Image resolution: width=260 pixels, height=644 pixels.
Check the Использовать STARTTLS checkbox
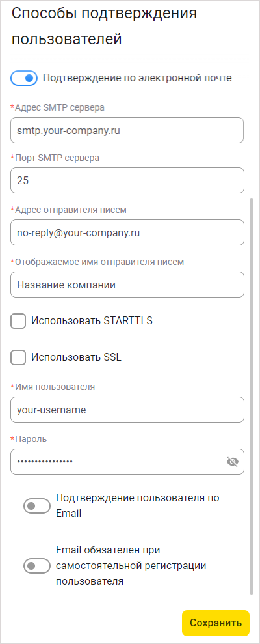click(x=18, y=321)
